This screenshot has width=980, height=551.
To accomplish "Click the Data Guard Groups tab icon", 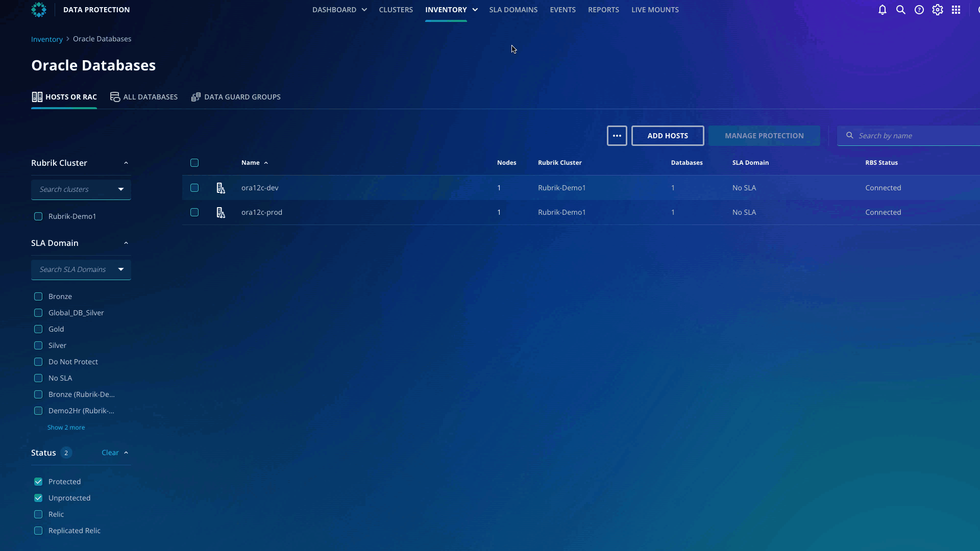I will pos(196,97).
